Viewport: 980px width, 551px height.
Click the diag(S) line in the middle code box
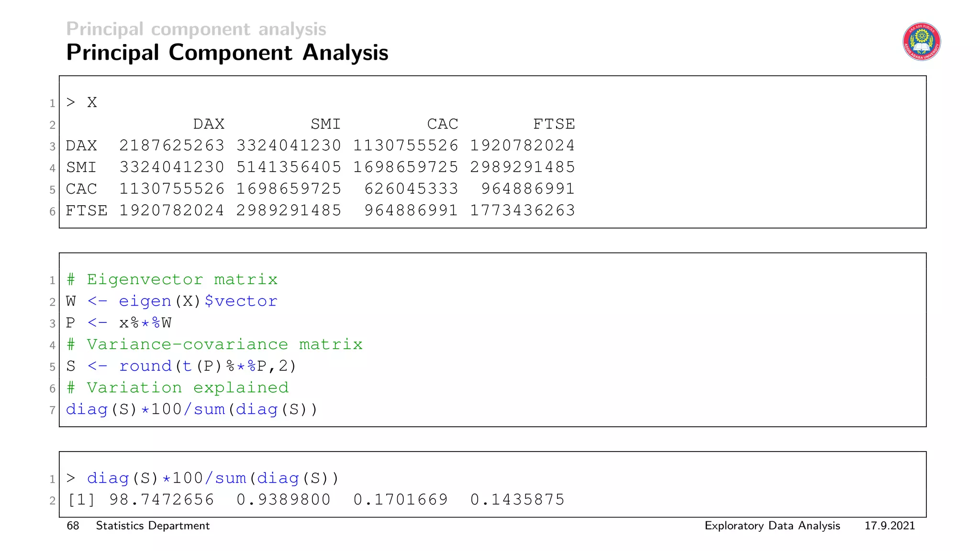(192, 409)
